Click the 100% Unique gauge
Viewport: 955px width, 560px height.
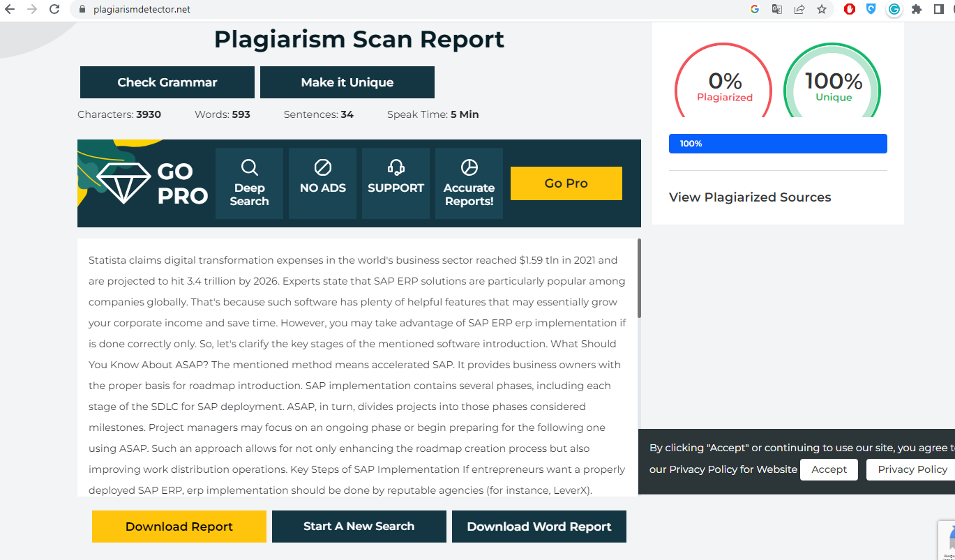click(x=833, y=81)
